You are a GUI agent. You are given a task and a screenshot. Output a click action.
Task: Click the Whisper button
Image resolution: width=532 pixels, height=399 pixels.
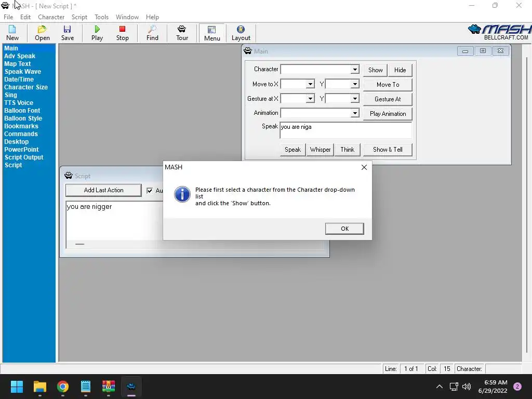tap(320, 150)
